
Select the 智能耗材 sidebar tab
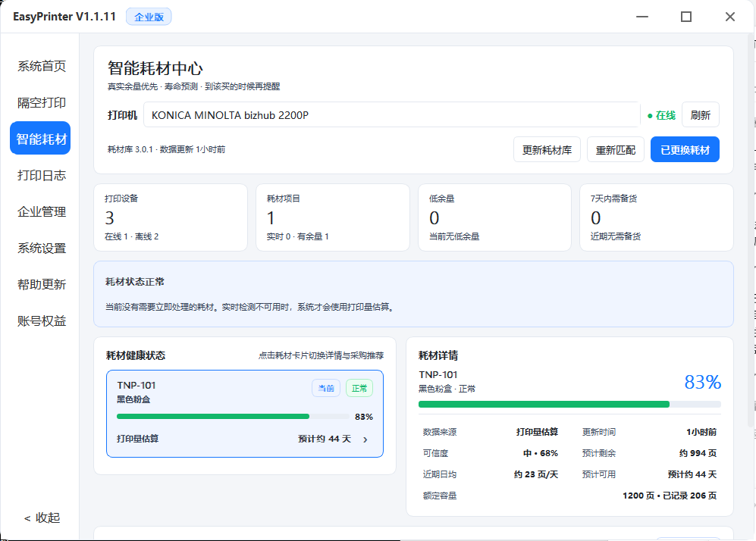click(x=40, y=138)
